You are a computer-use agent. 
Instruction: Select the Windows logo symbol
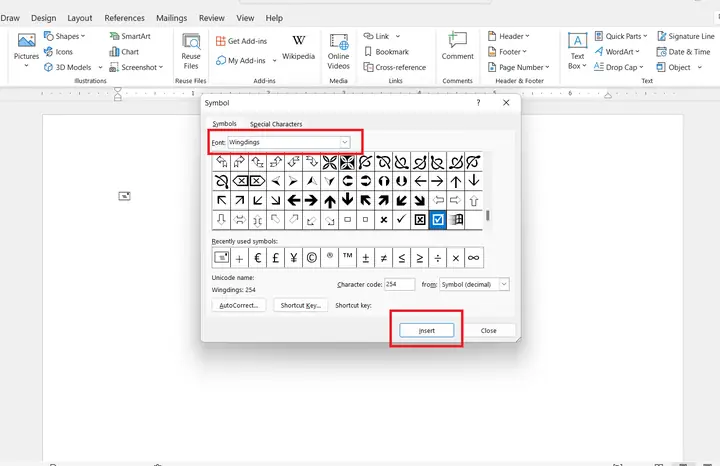(456, 220)
